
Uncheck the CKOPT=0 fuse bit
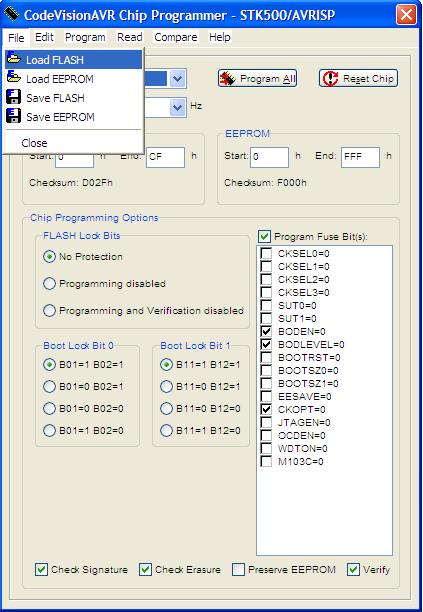click(266, 409)
